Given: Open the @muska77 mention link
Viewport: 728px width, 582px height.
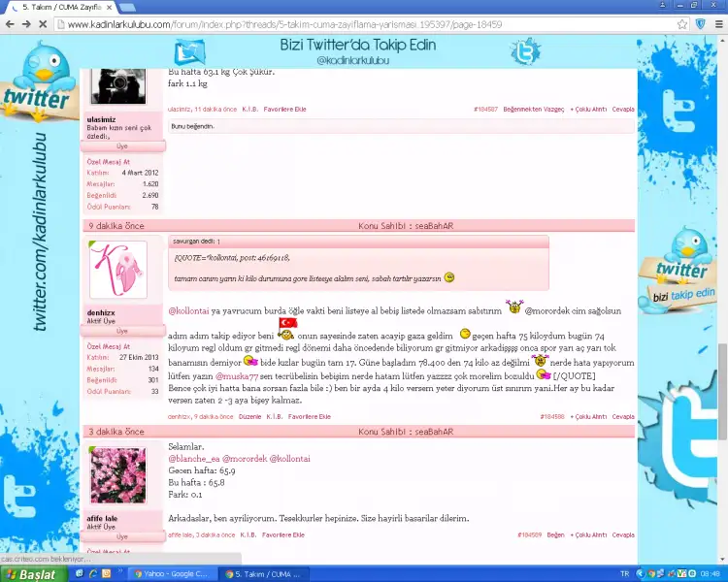Looking at the screenshot, I should 237,376.
